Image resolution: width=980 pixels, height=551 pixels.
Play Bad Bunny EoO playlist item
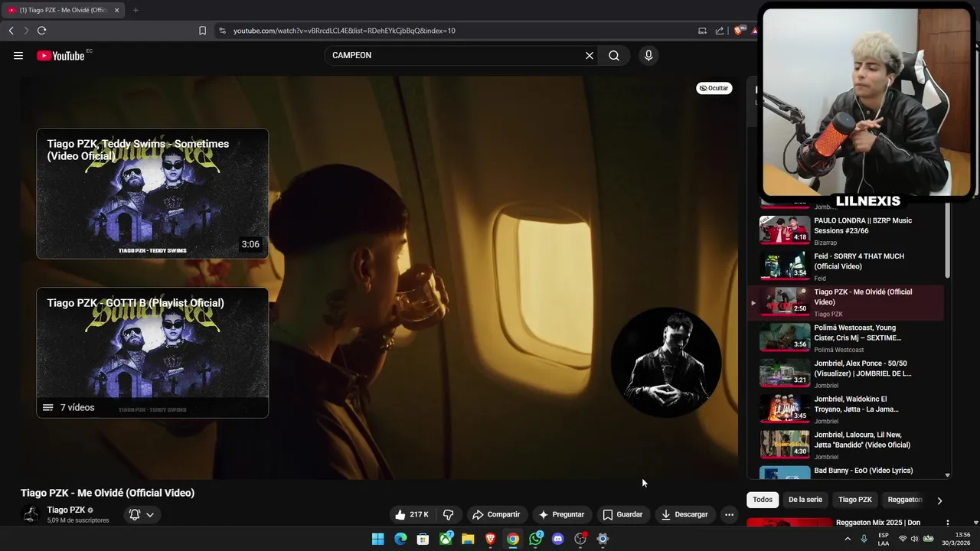[x=845, y=472]
